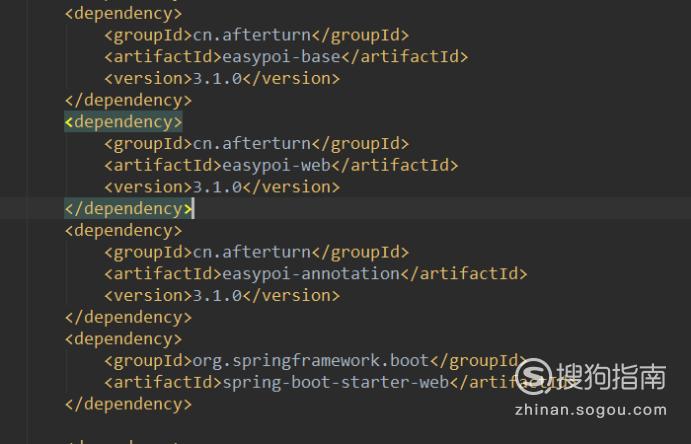The height and width of the screenshot is (444, 691).
Task: Place cursor in org.springframework.boot groupId line
Action: click(x=316, y=361)
